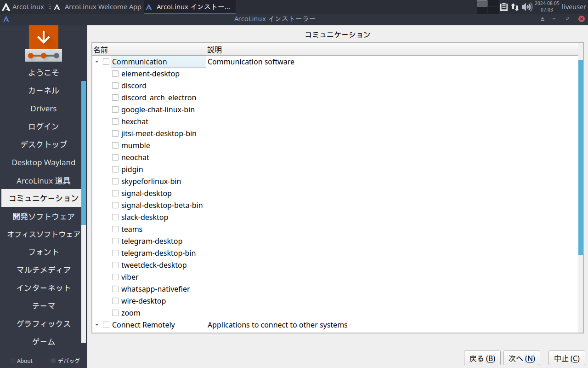Click the 戻る (B) back button

482,358
